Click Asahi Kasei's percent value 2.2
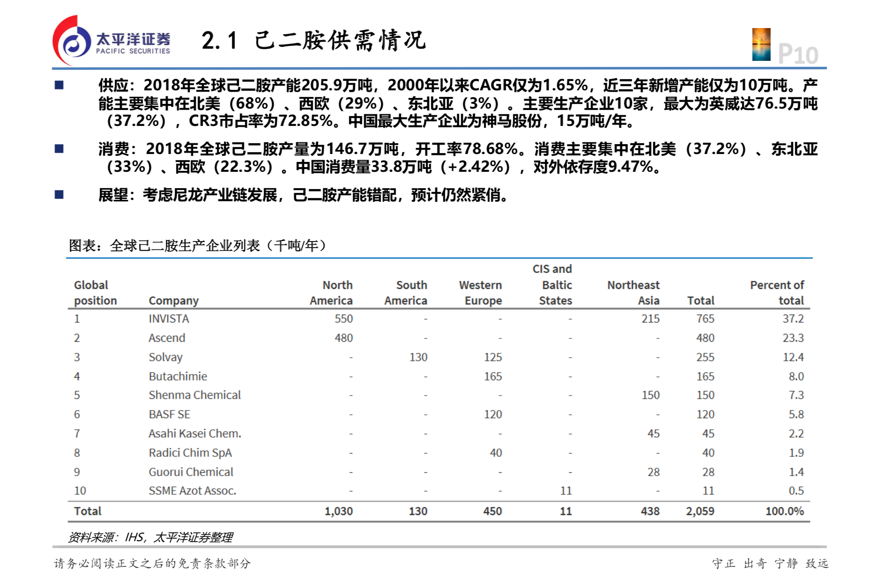 point(796,434)
